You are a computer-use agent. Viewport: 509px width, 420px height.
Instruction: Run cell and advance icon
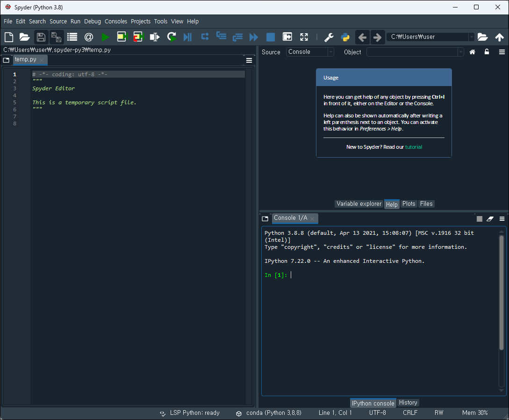tap(138, 37)
